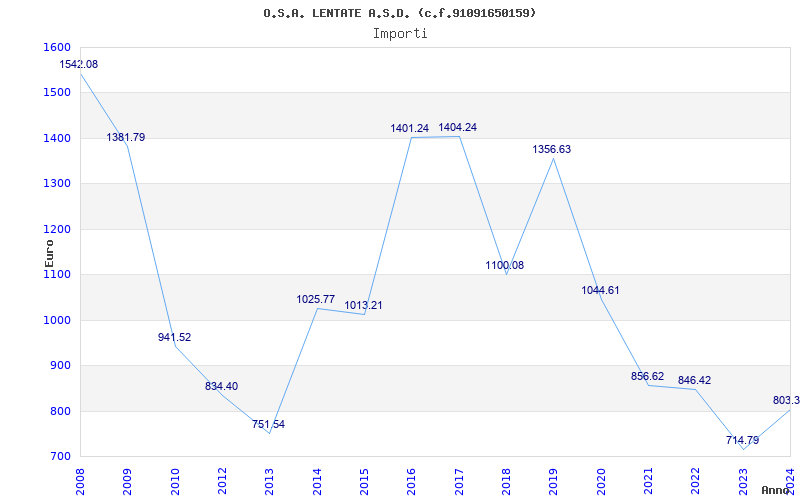
Task: Click the 2014 year label
Action: [317, 482]
